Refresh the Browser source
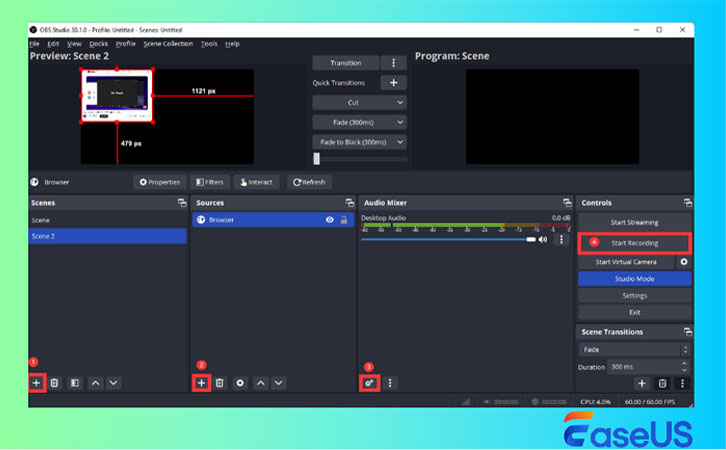 309,182
